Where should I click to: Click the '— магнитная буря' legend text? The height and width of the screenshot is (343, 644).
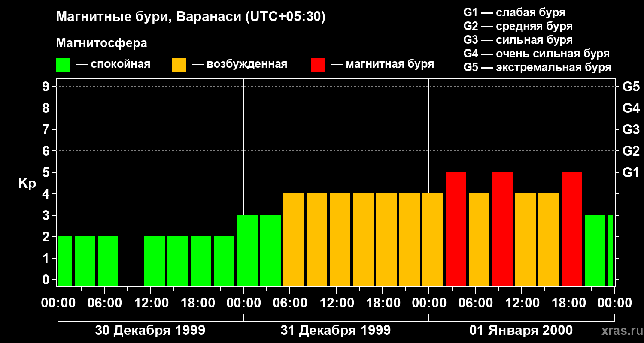pyautogui.click(x=383, y=64)
